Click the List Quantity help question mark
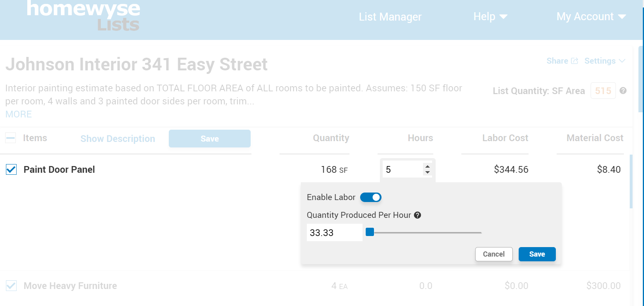This screenshot has width=644, height=306. coord(623,91)
